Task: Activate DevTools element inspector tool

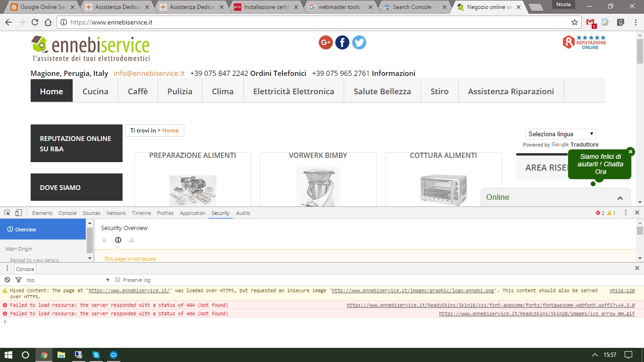Action: (x=8, y=213)
